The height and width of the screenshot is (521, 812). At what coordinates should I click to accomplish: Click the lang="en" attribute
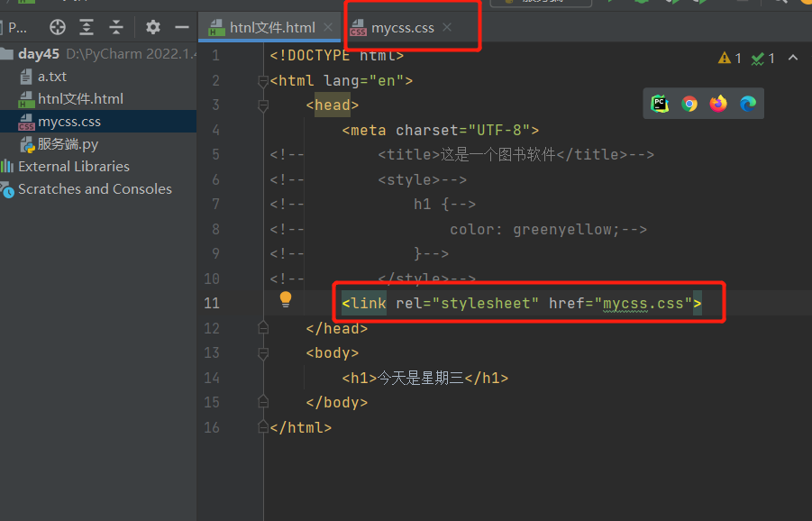tap(363, 81)
